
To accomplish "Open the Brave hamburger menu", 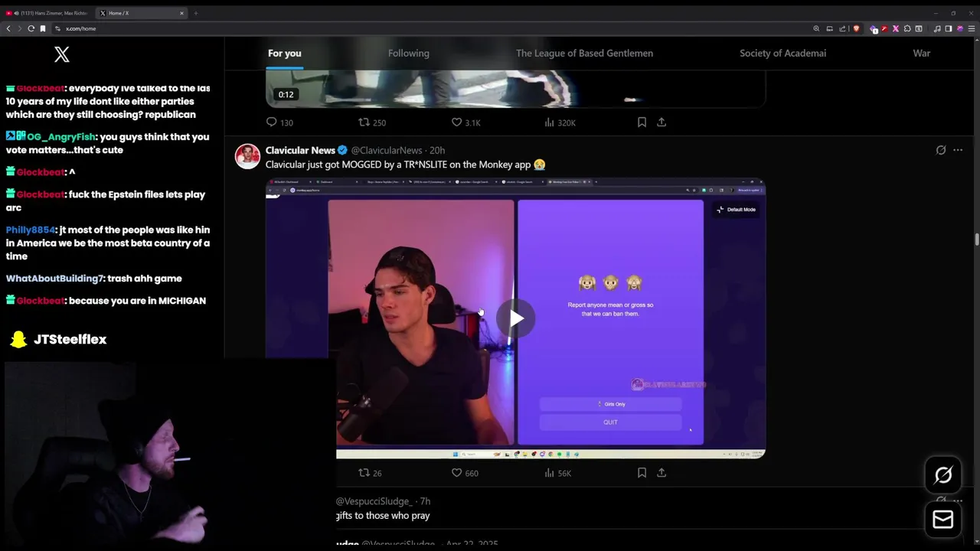I will tap(972, 28).
